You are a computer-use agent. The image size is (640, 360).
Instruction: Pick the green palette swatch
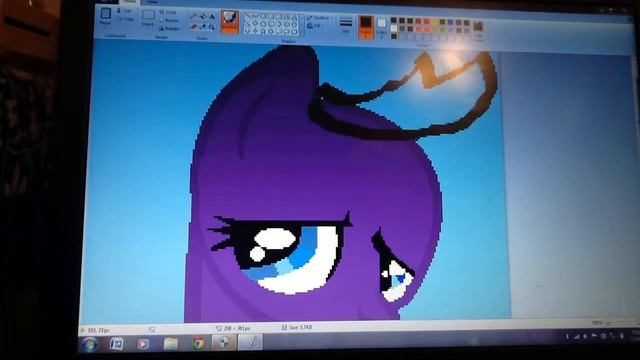click(443, 22)
